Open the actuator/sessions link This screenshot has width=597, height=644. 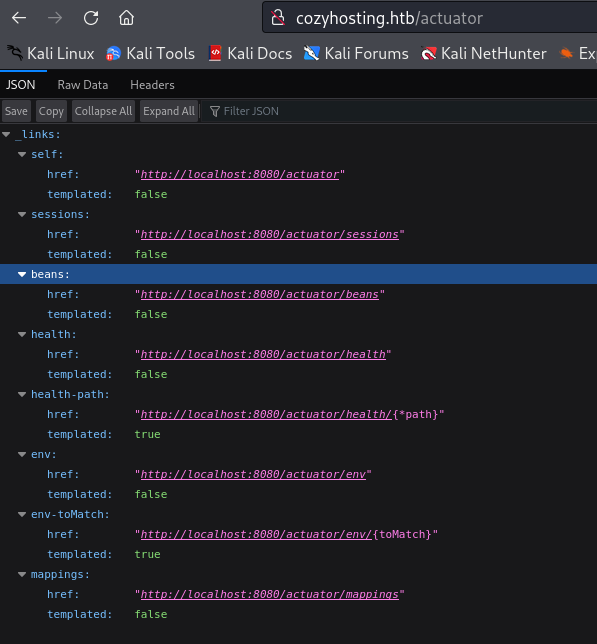(x=270, y=234)
